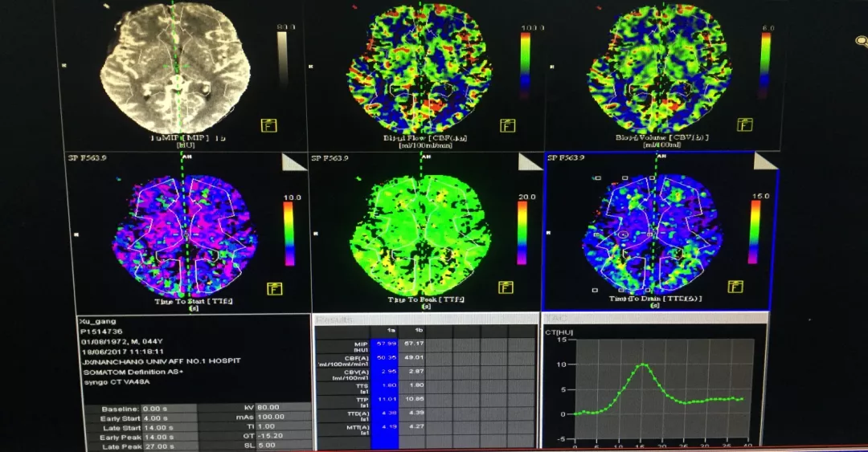Select the Time To Drain TTD map
The height and width of the screenshot is (452, 868).
tap(653, 234)
